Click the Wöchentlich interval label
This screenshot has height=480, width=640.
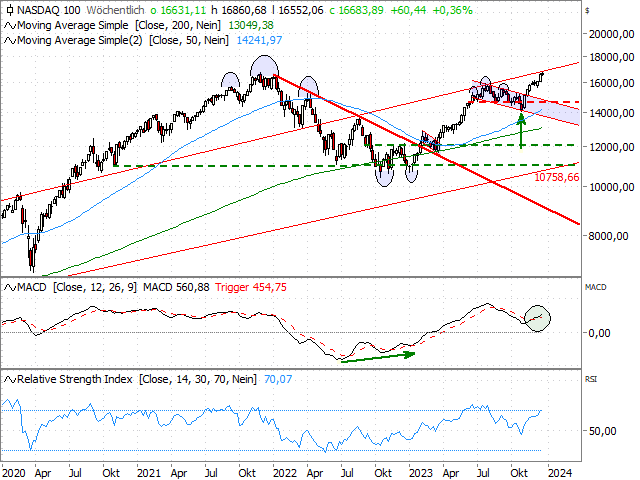click(116, 10)
